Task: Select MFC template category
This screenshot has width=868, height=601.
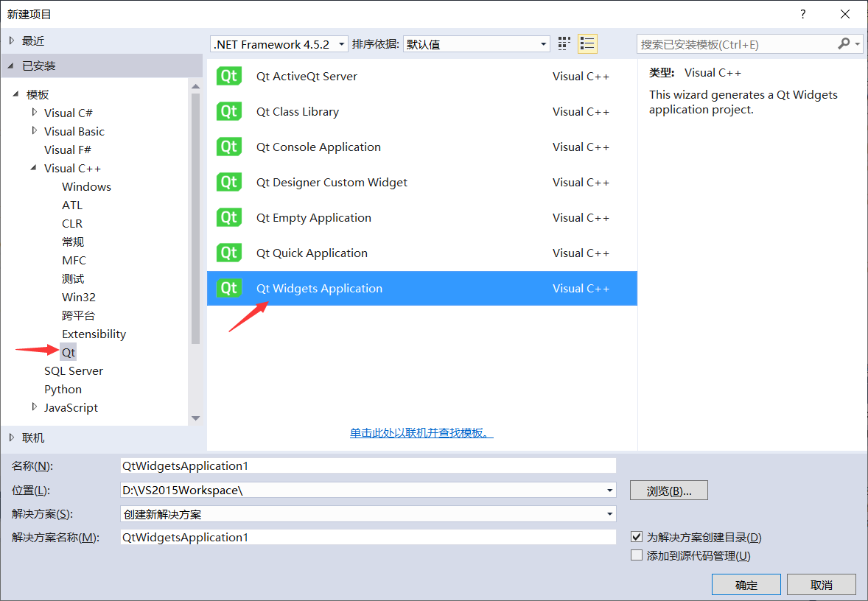Action: coord(74,260)
